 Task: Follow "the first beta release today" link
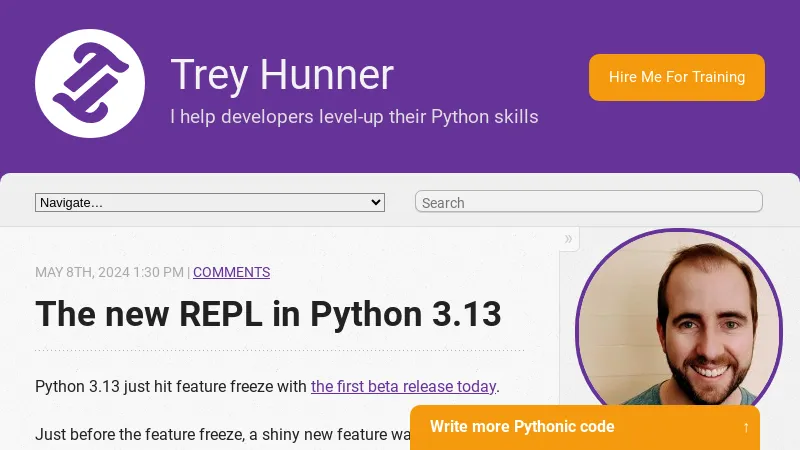pos(403,386)
